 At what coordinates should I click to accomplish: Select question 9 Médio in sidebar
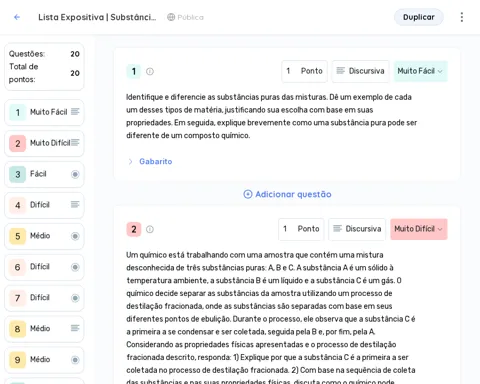[x=44, y=360]
